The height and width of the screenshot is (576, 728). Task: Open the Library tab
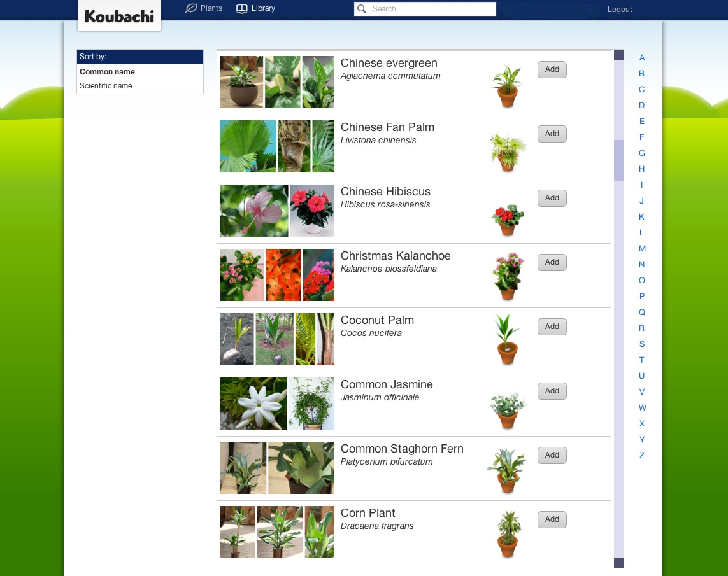pyautogui.click(x=256, y=8)
